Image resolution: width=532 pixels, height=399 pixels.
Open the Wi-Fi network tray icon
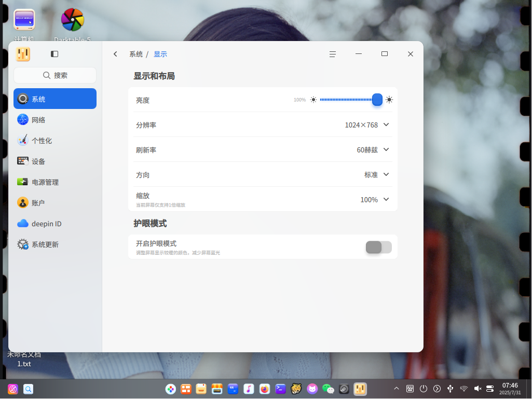[464, 389]
